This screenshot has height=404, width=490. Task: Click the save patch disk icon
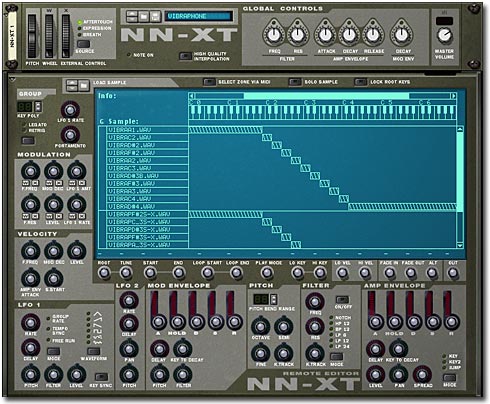(155, 16)
